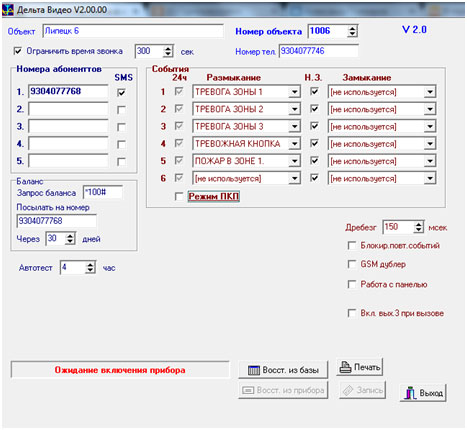Uncheck the SMS checkbox for subscriber 1
467x430 pixels.
pos(121,92)
